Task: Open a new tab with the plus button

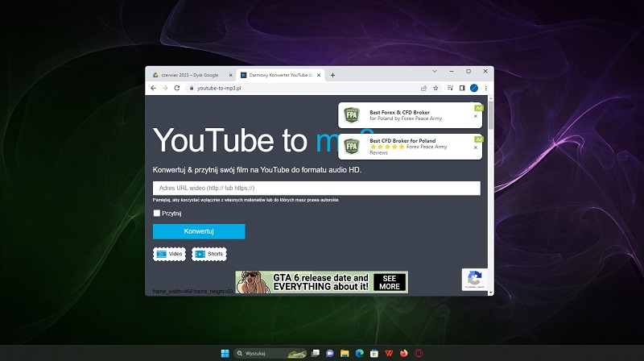Action: (332, 75)
